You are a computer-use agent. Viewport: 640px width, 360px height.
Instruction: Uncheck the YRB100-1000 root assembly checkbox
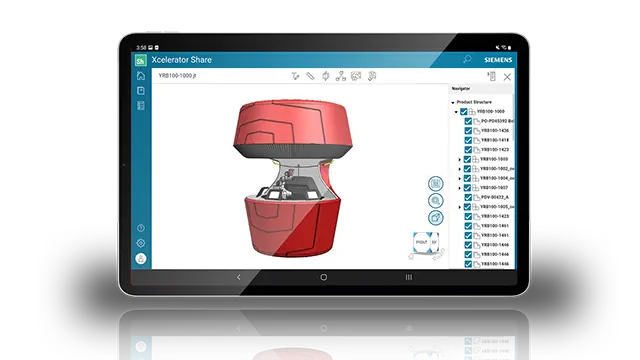pos(464,111)
